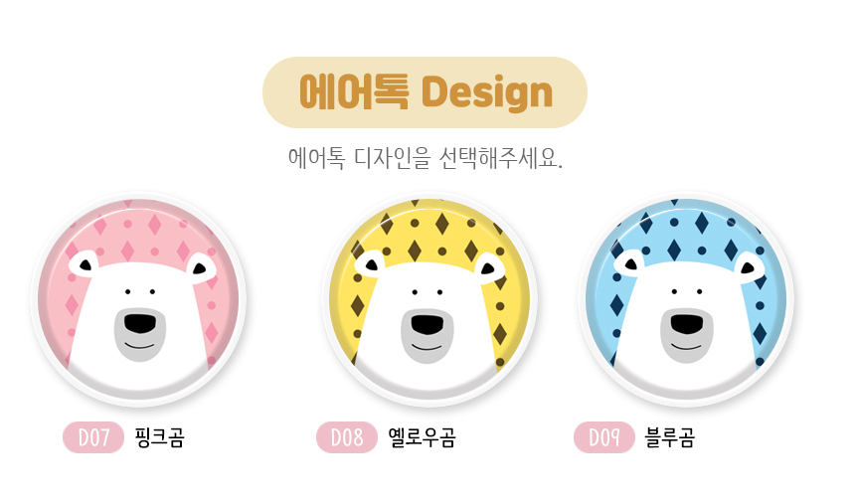Click the 에어톡 디자인을 선택해주세요 subtitle text
Screen dimensions: 855x504
426,158
